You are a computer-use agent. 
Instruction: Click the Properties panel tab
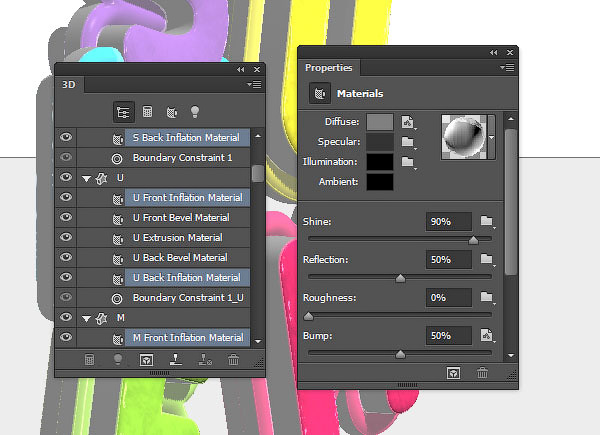(329, 68)
